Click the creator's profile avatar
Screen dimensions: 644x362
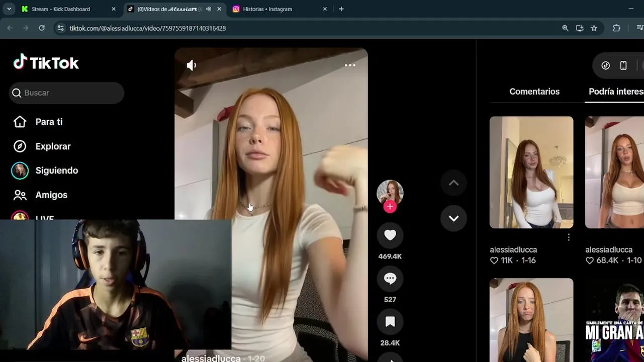[x=390, y=193]
